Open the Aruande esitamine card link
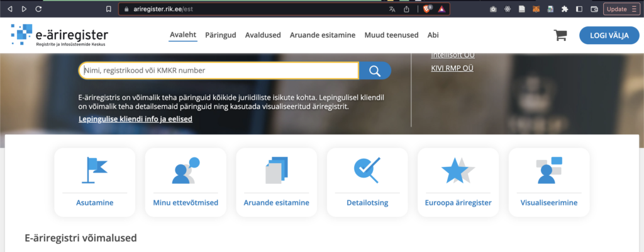644x252 pixels. click(x=277, y=203)
